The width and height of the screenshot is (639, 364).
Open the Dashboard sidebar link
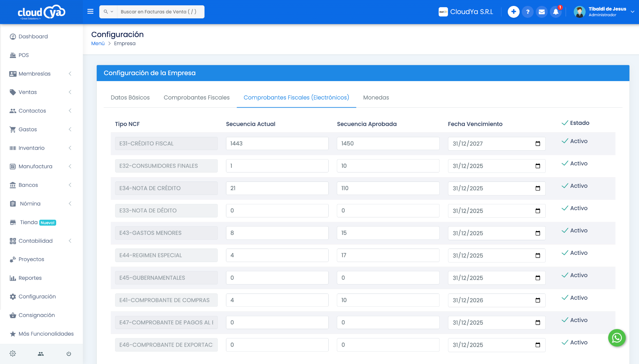33,36
